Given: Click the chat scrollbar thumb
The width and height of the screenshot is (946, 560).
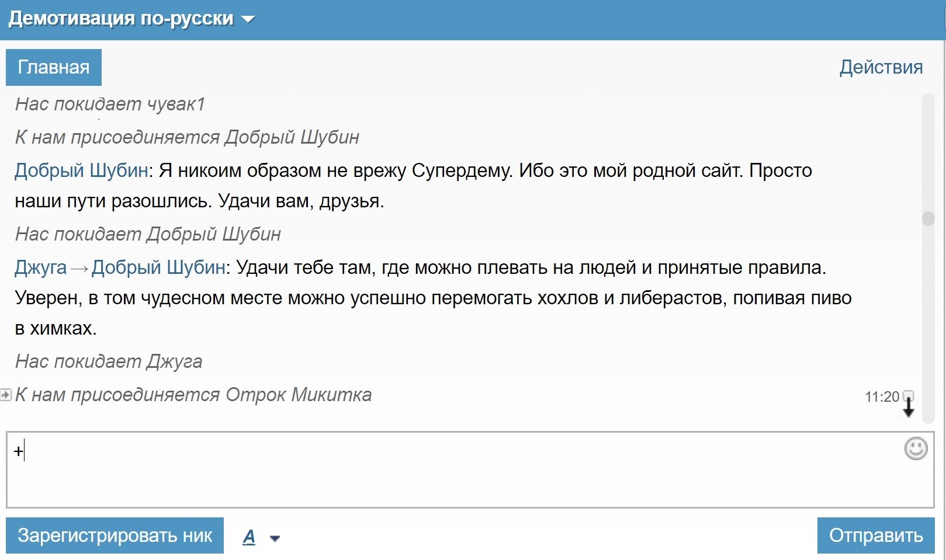Looking at the screenshot, I should (928, 218).
